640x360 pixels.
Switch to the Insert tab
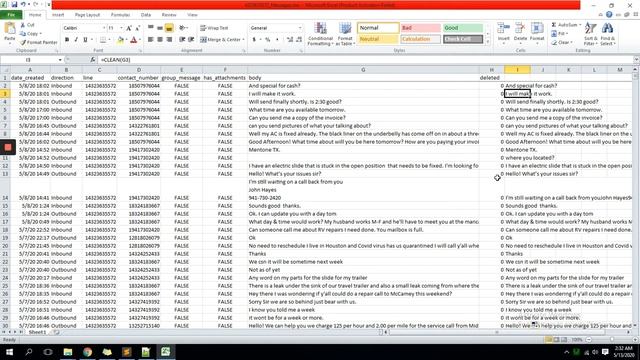click(x=58, y=15)
